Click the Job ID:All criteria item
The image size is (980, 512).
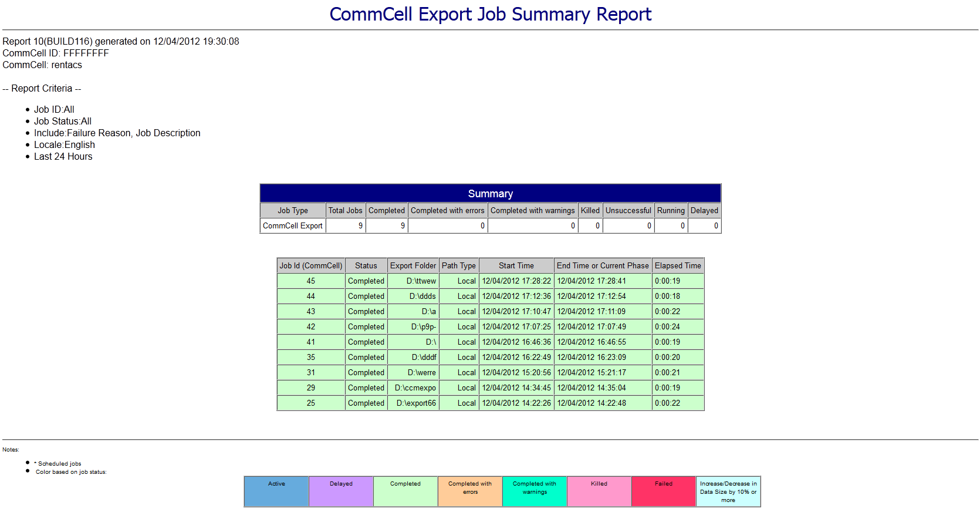click(54, 109)
